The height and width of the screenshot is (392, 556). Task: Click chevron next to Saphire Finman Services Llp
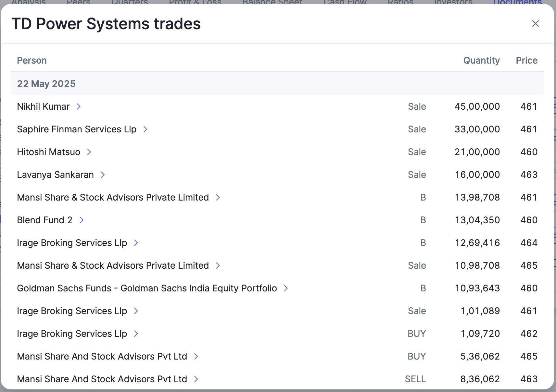click(145, 129)
